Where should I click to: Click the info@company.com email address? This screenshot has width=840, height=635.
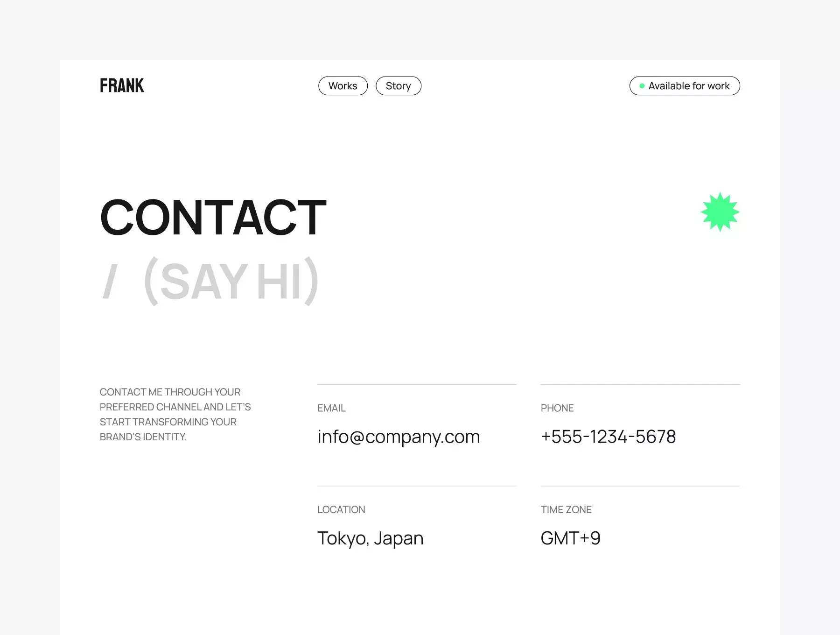point(399,437)
